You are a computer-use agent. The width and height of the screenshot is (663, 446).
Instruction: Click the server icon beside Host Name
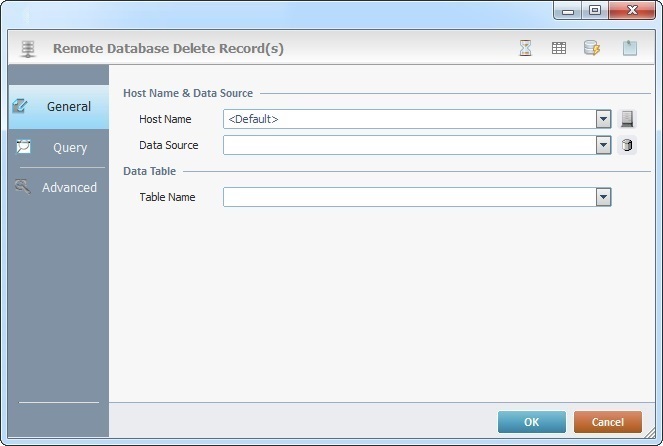[x=627, y=119]
